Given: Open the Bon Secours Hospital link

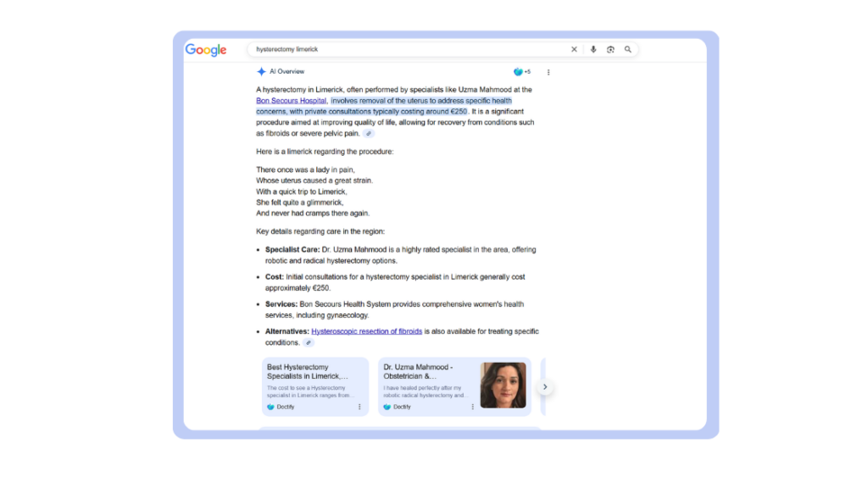Looking at the screenshot, I should coord(291,101).
